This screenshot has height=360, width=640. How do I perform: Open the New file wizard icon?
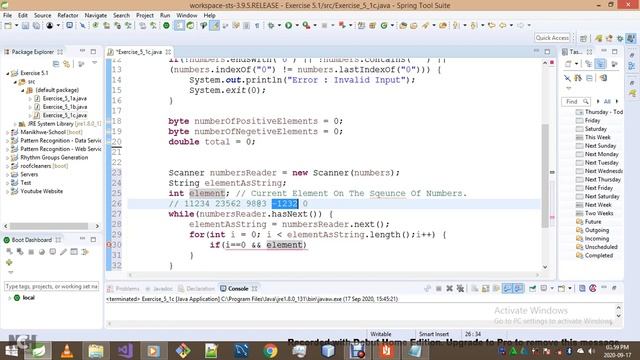point(8,26)
